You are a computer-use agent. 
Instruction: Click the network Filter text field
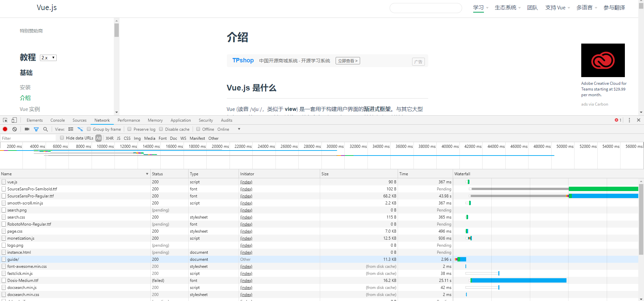(29, 138)
